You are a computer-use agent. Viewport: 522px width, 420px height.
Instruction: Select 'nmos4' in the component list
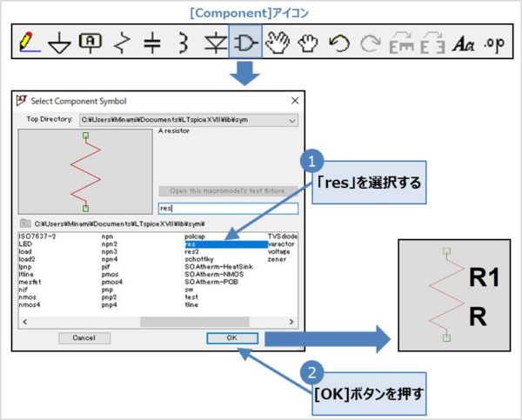tap(30, 305)
